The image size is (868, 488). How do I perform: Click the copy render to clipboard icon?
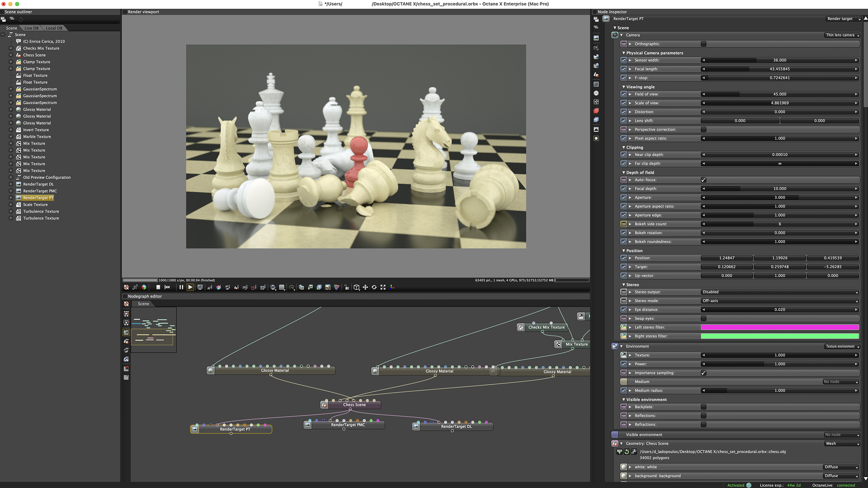pyautogui.click(x=301, y=287)
